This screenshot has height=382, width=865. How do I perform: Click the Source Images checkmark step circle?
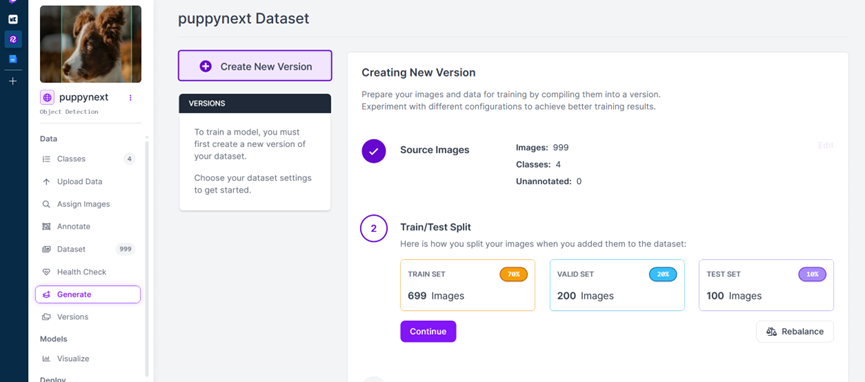pyautogui.click(x=373, y=151)
